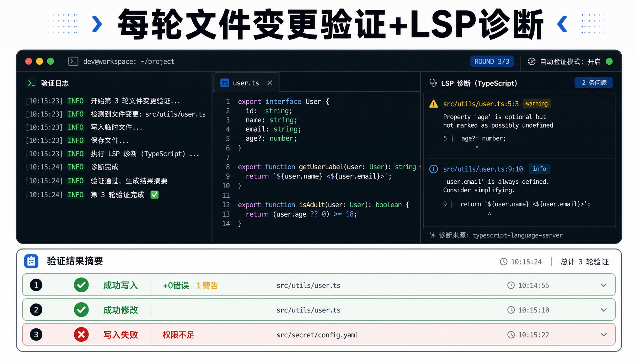Click the green check for '成功修改'
Image resolution: width=637 pixels, height=364 pixels.
click(x=81, y=310)
